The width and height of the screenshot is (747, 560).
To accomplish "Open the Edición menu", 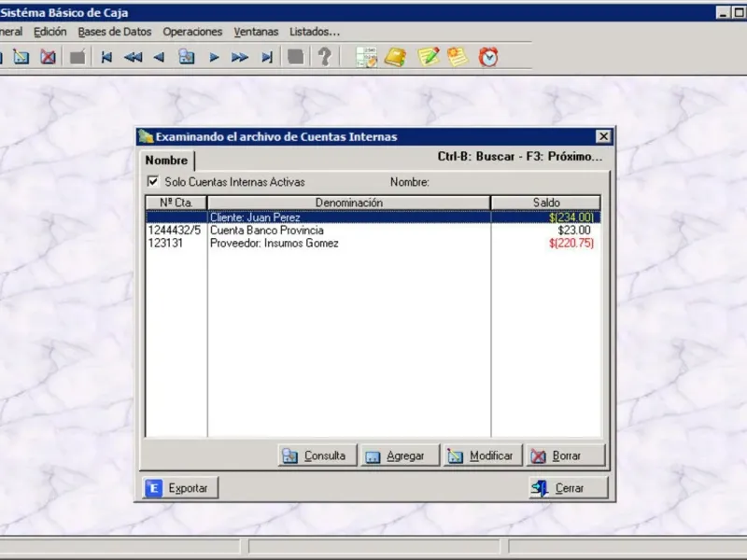I will (x=50, y=32).
